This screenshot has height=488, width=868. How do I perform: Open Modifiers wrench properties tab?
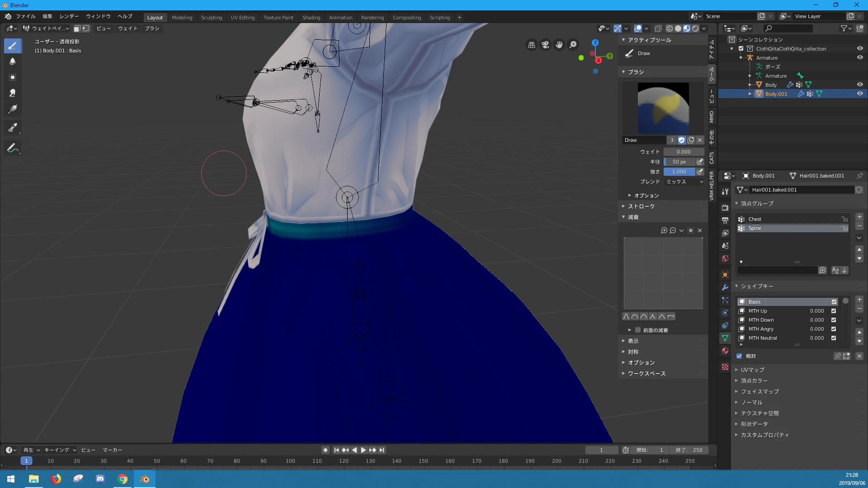point(725,287)
